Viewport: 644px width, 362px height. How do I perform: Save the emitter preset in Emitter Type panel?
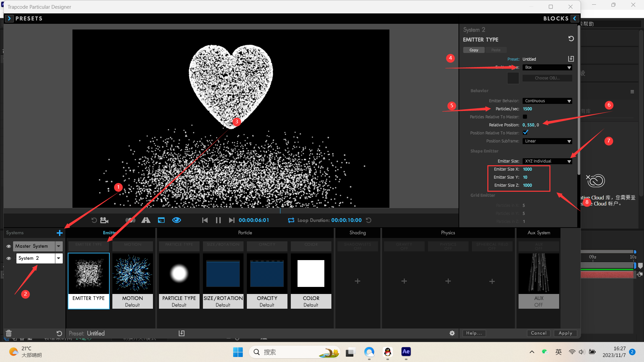click(x=571, y=59)
